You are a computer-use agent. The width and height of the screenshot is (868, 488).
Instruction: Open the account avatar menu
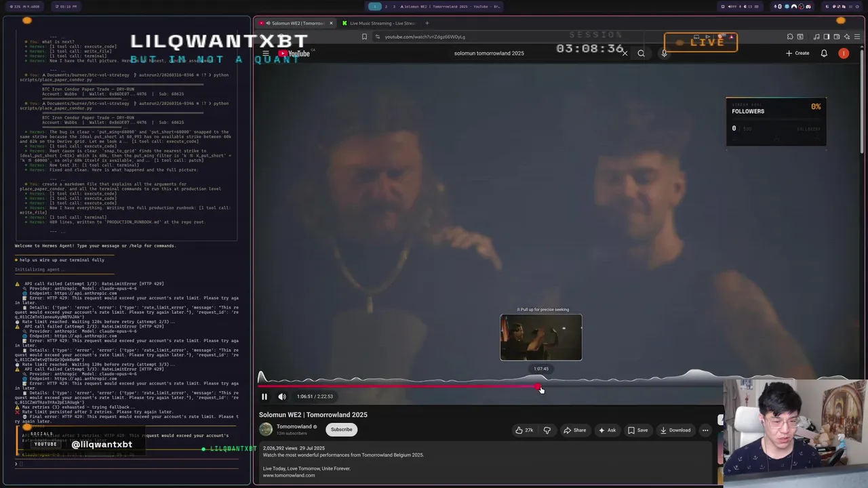click(844, 53)
